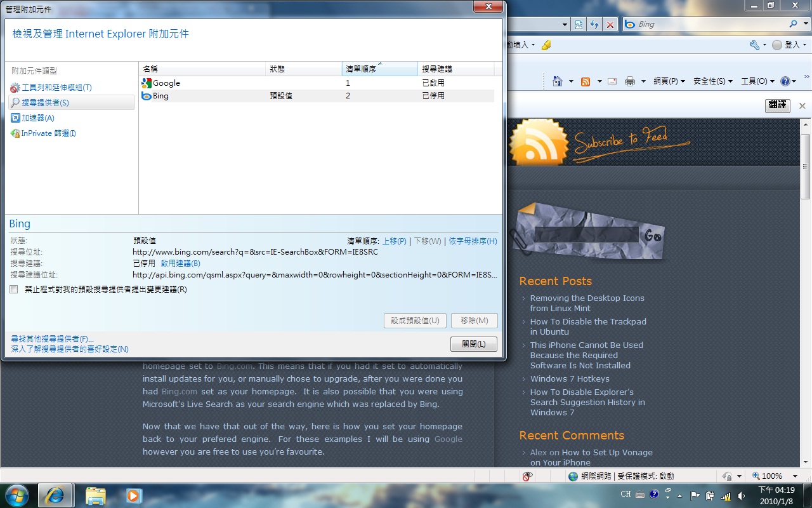Click the RSS feeds icon in command bar
The image size is (812, 508).
(586, 81)
